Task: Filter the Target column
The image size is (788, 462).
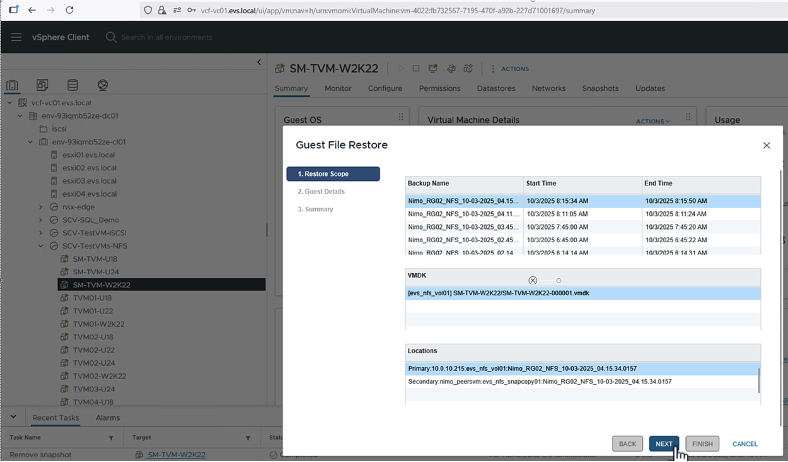Action: tap(248, 438)
